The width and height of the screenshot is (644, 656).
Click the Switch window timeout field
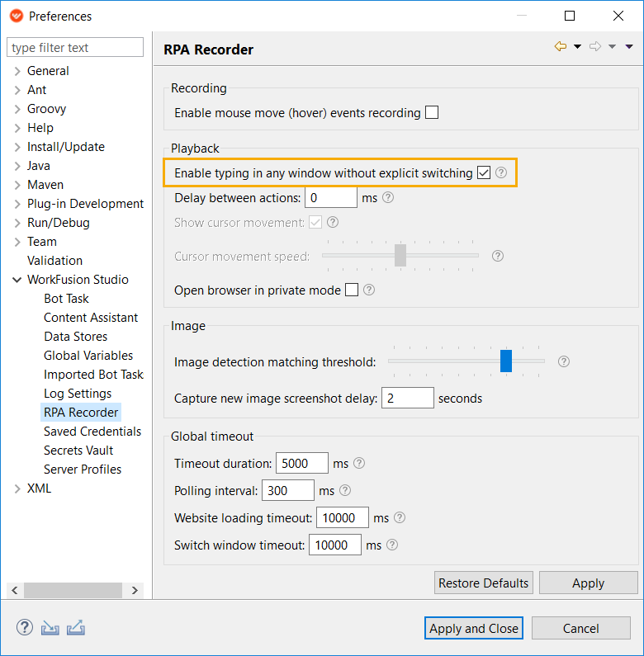tap(335, 545)
